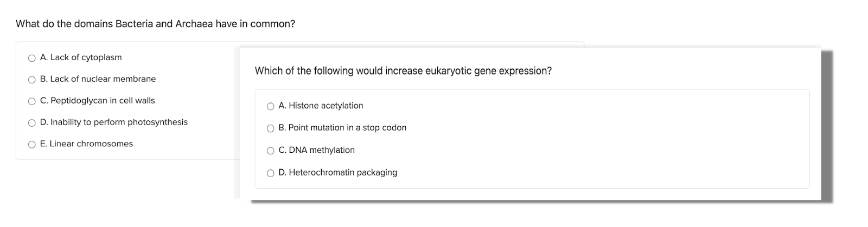The width and height of the screenshot is (868, 227).
Task: Select radio button for Histone acetylation
Action: [x=270, y=106]
